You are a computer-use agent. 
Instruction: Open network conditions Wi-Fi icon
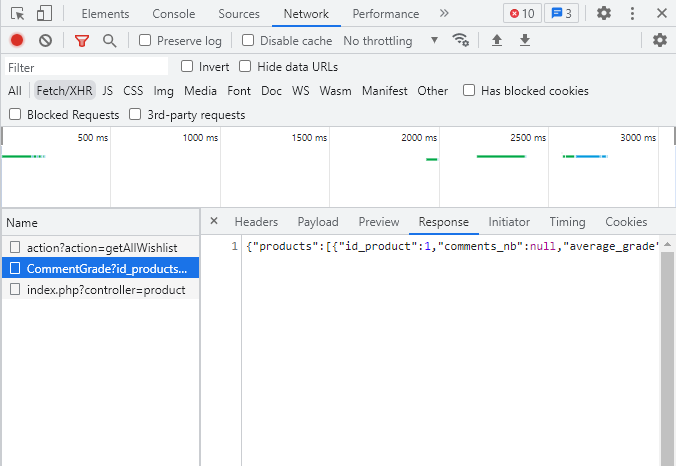[460, 40]
